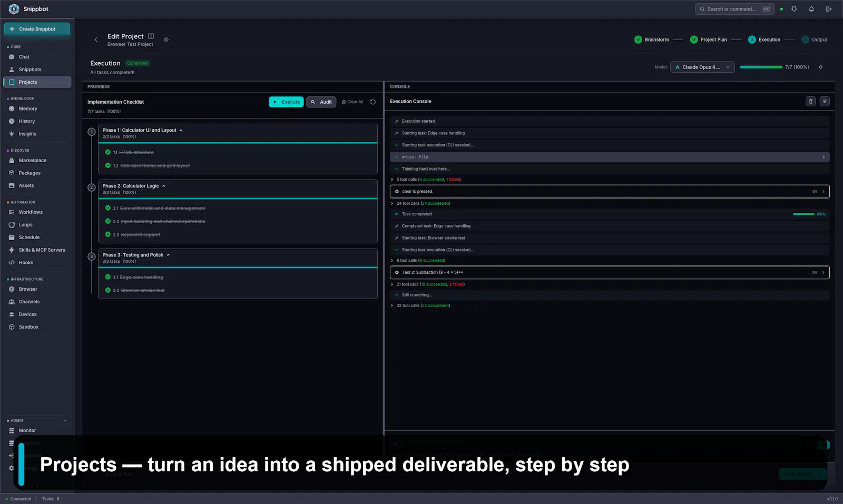Go back with the arrow beside Edit Project
Screen dimensions: 843x504
[96, 39]
